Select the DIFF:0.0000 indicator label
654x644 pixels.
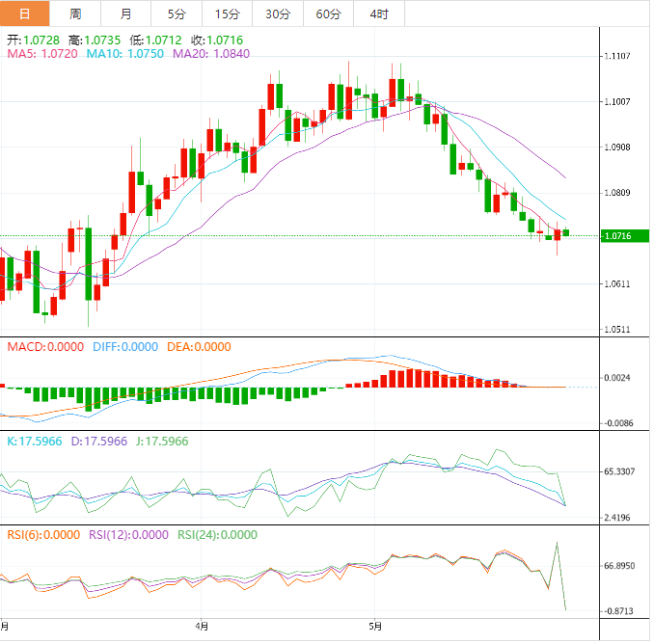[126, 347]
